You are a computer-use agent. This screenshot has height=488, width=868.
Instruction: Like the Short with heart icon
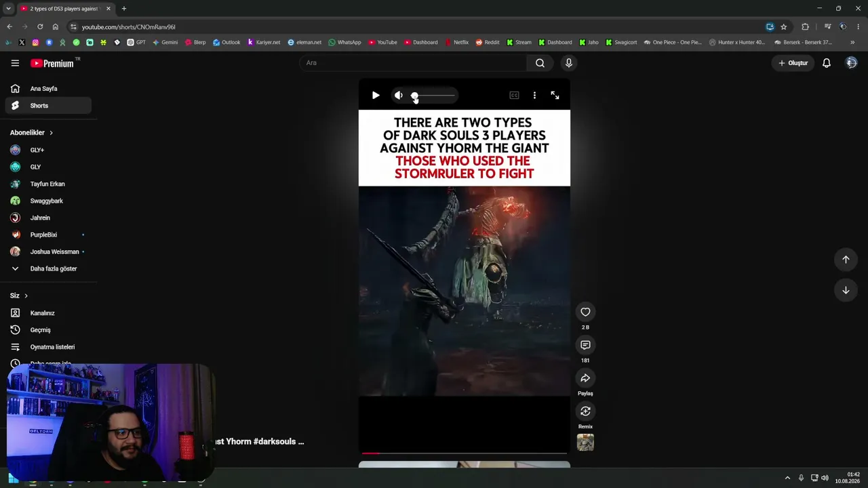tap(585, 312)
